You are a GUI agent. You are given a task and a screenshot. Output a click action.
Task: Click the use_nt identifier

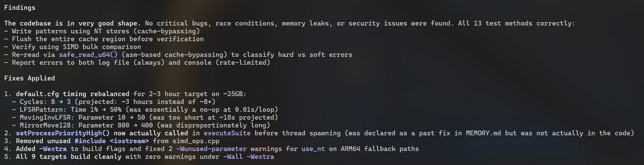point(313,149)
